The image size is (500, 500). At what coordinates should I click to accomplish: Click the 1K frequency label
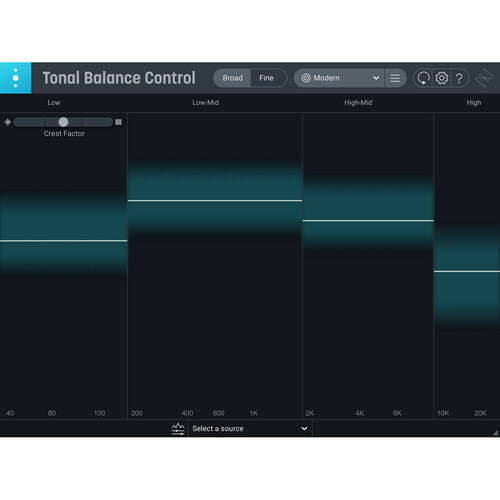pyautogui.click(x=254, y=413)
